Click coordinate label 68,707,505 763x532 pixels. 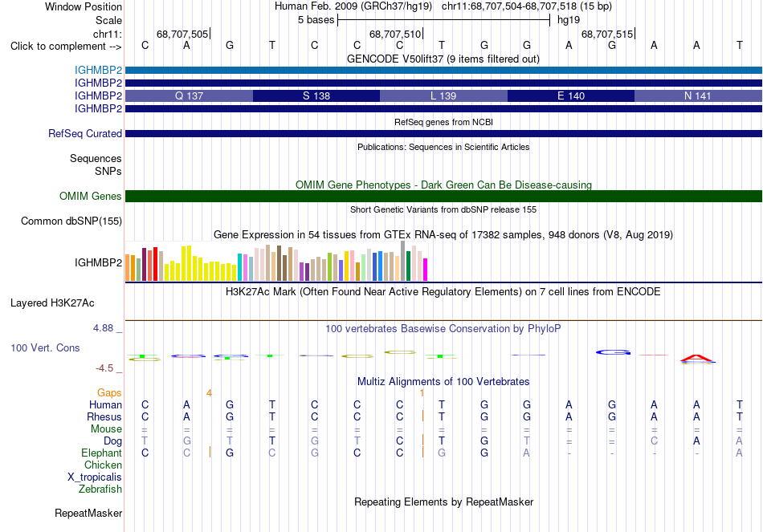182,34
